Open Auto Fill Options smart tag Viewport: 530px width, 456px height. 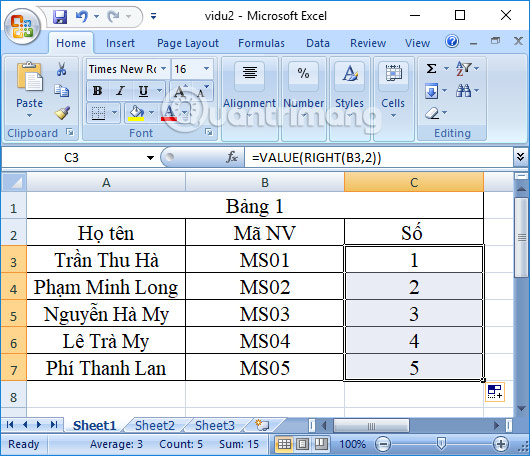click(495, 392)
